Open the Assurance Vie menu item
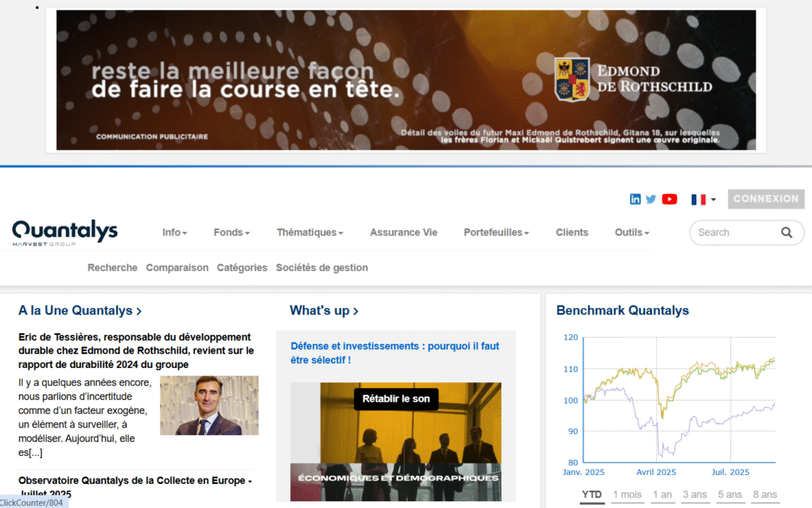The width and height of the screenshot is (812, 508). [x=404, y=233]
